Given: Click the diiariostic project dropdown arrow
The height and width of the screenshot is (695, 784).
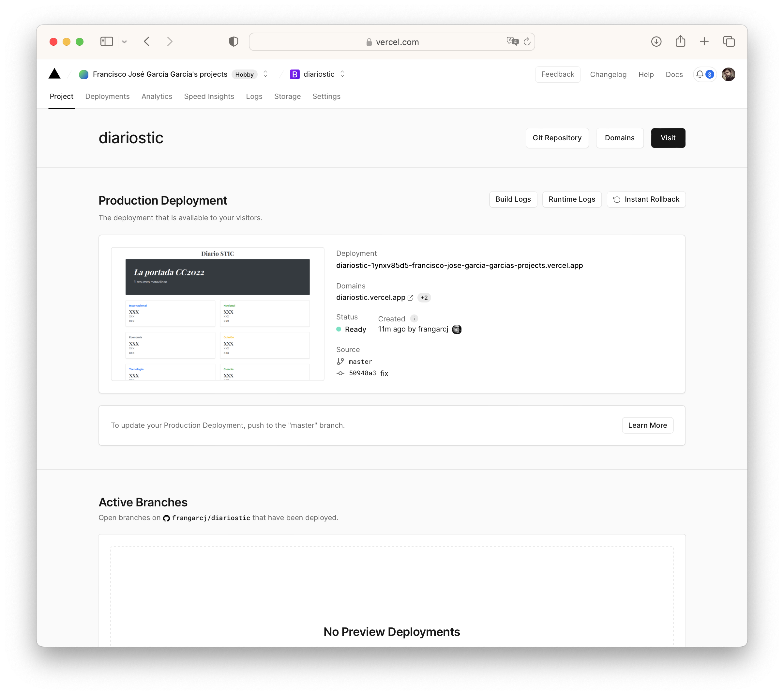Looking at the screenshot, I should (x=343, y=74).
